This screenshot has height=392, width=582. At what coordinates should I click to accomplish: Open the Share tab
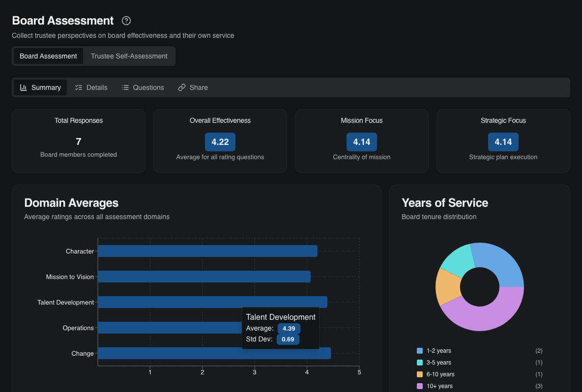193,87
